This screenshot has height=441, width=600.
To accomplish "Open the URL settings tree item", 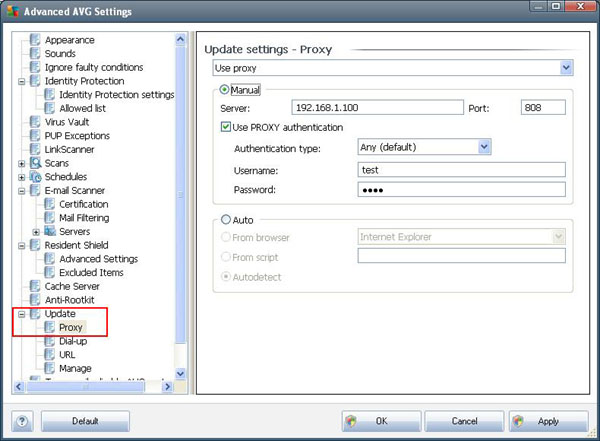I will tap(67, 355).
